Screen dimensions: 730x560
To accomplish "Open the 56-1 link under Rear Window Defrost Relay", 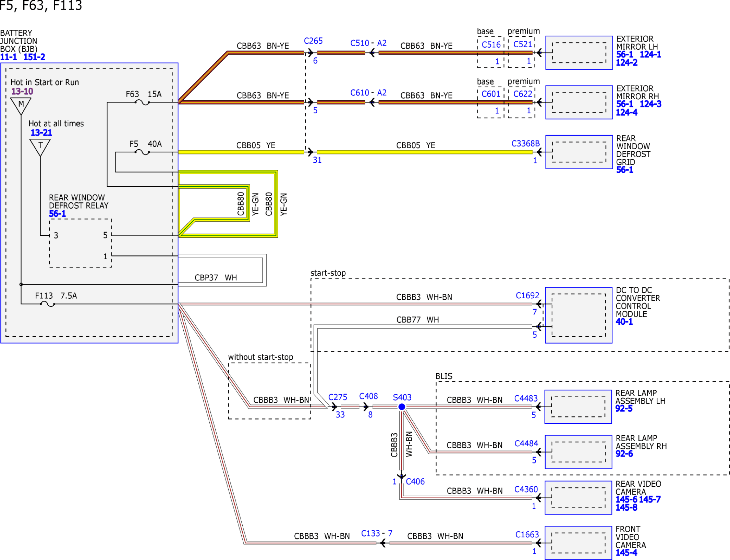I will (57, 214).
